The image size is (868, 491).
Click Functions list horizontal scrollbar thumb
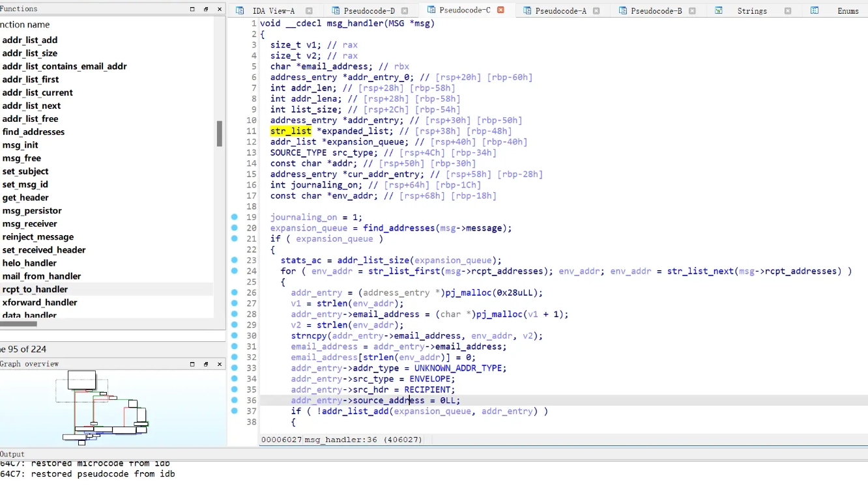coord(18,324)
